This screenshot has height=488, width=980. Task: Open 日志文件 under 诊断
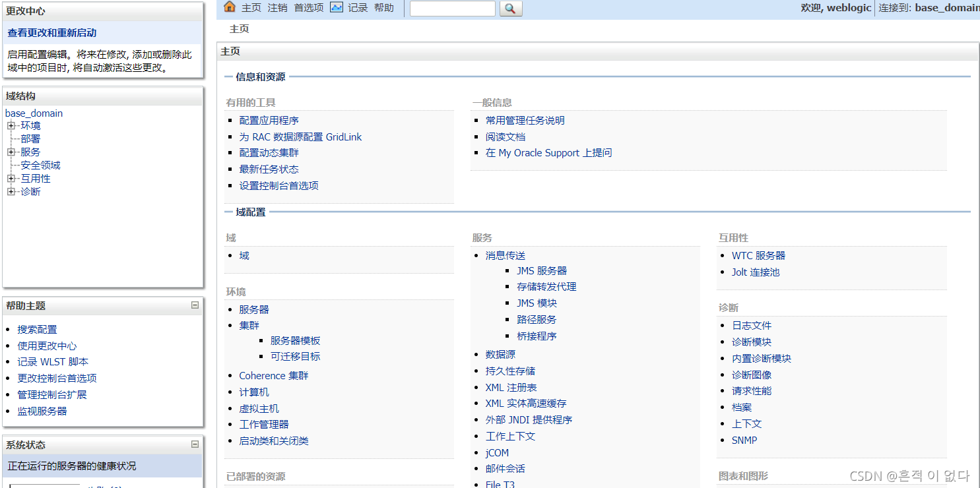751,325
